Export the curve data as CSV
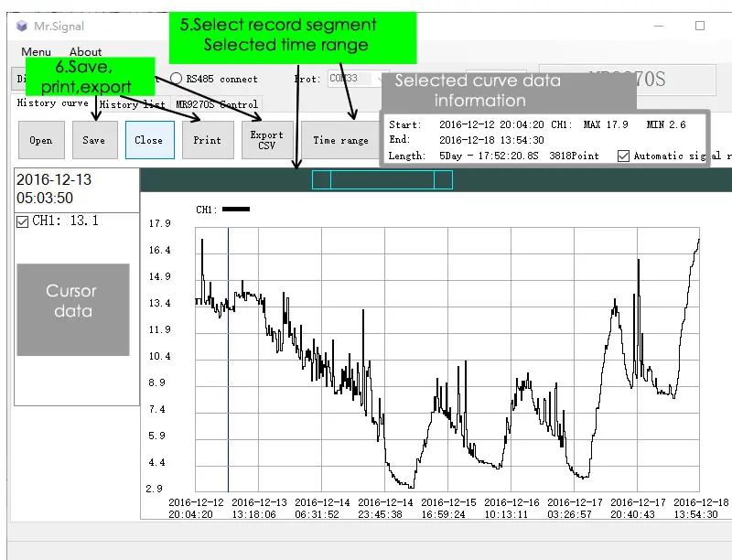732x560 pixels. 267,140
